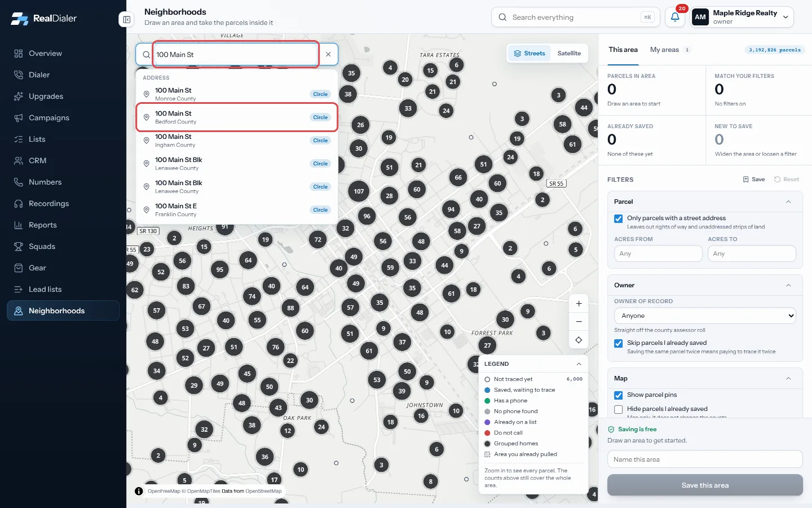Toggle Only parcels with a street address
812x508 pixels.
pos(619,218)
